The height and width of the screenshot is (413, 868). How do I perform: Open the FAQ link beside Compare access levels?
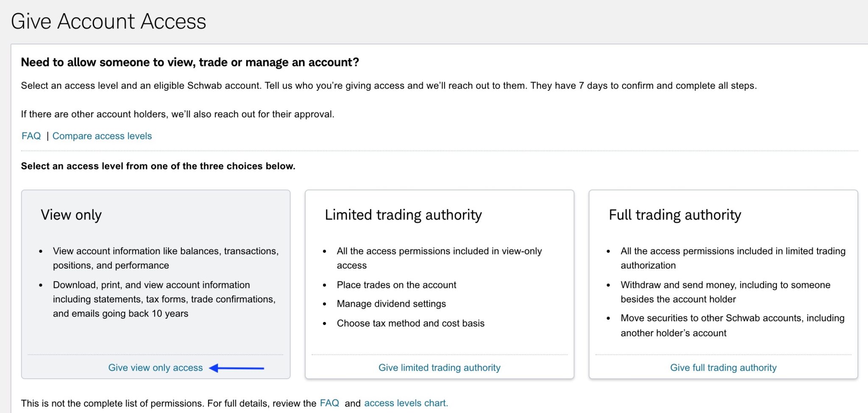pos(31,136)
